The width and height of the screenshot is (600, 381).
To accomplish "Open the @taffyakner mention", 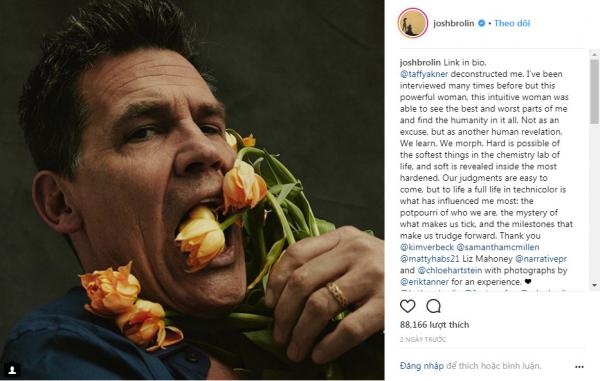I will pos(424,74).
